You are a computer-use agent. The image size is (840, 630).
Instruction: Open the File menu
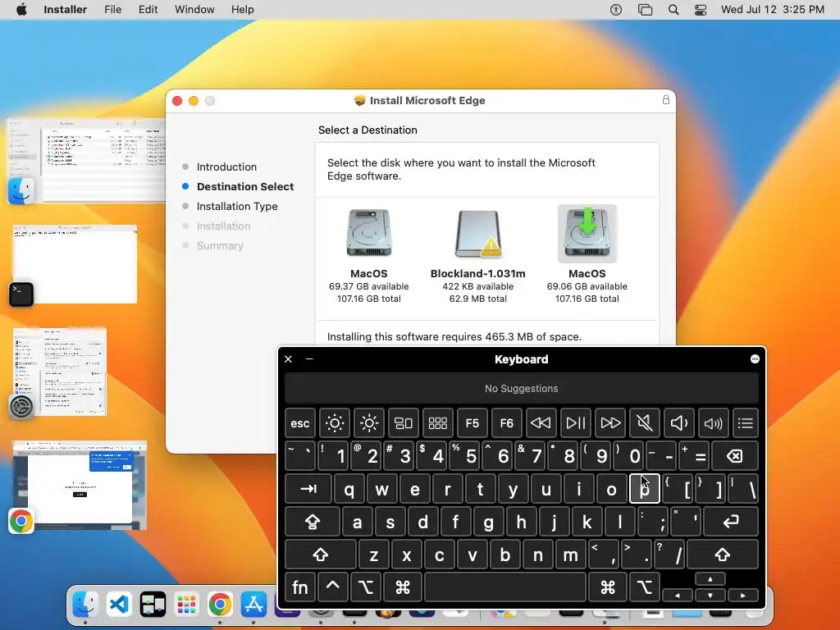[x=112, y=10]
